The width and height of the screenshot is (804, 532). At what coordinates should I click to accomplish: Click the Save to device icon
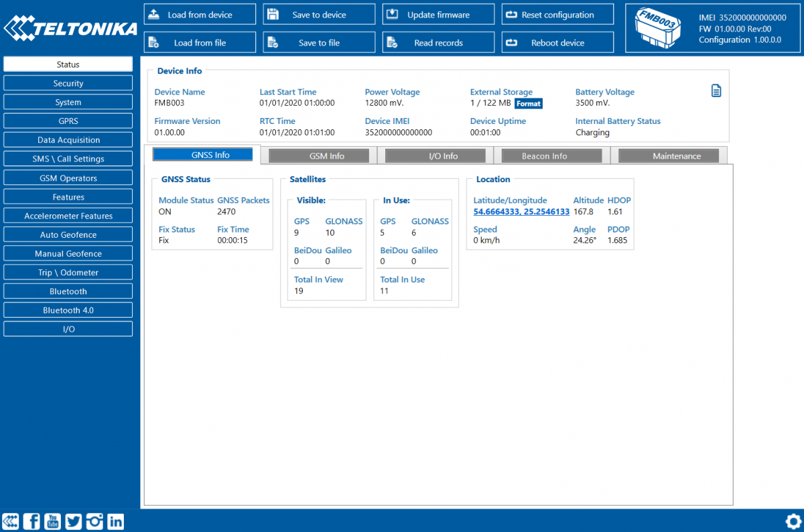coord(273,13)
